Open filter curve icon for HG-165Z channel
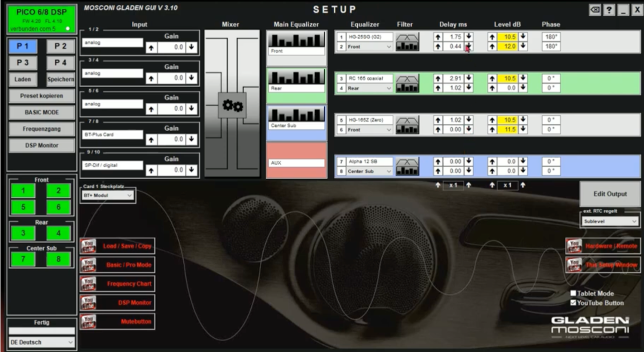Image resolution: width=644 pixels, height=352 pixels. pyautogui.click(x=408, y=120)
